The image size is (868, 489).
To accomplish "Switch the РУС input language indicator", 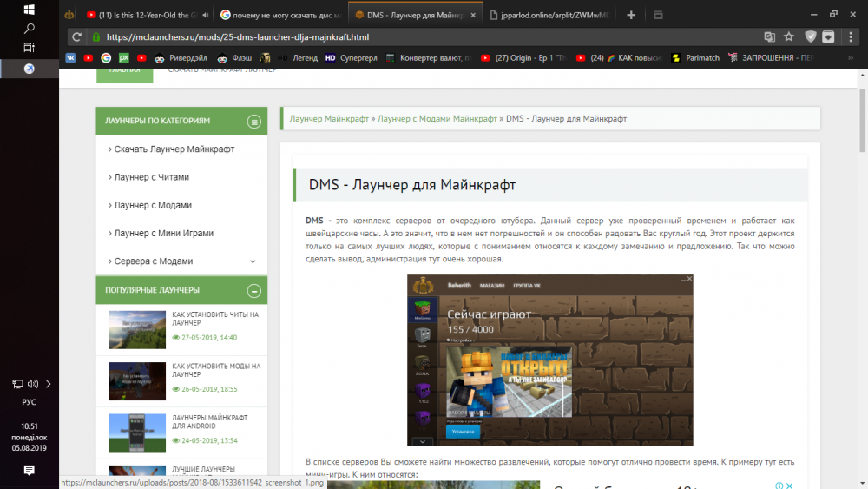I will pos(30,402).
